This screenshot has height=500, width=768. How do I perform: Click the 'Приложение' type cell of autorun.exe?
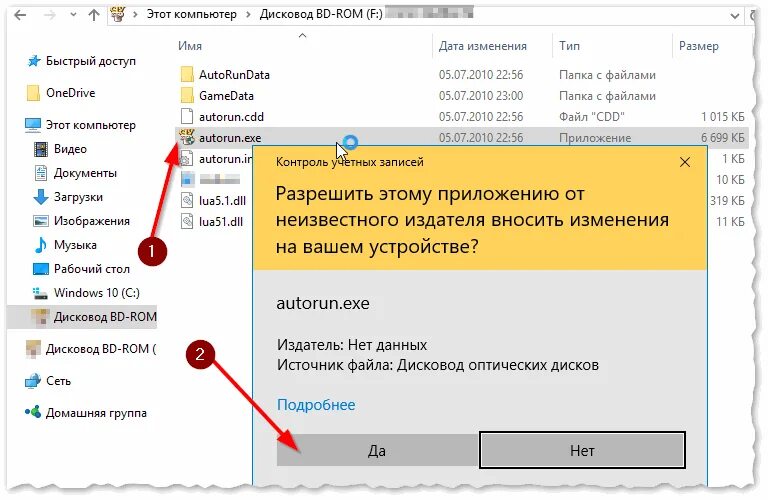(595, 138)
